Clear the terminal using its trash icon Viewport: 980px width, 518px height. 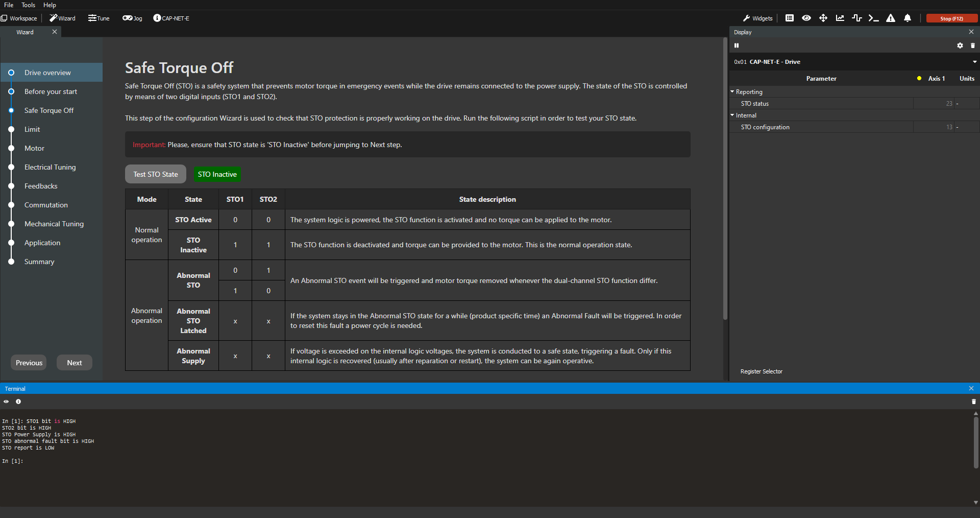click(x=973, y=402)
